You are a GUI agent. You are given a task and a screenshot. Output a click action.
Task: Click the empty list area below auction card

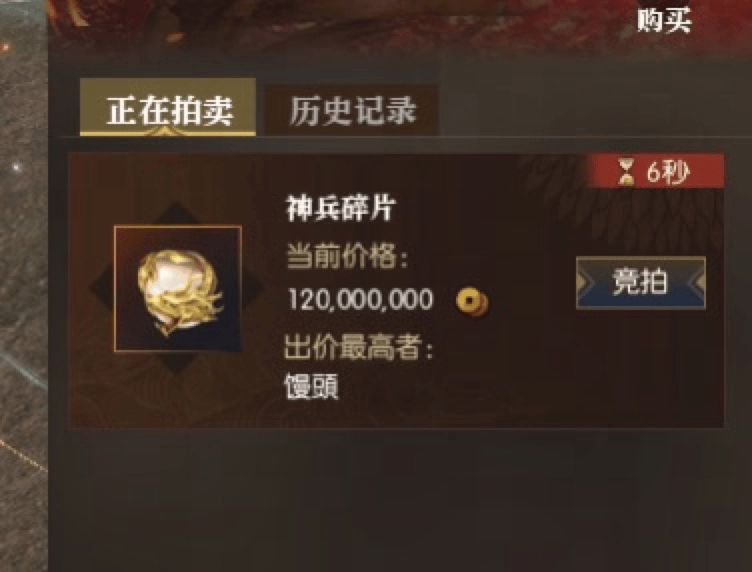398,499
